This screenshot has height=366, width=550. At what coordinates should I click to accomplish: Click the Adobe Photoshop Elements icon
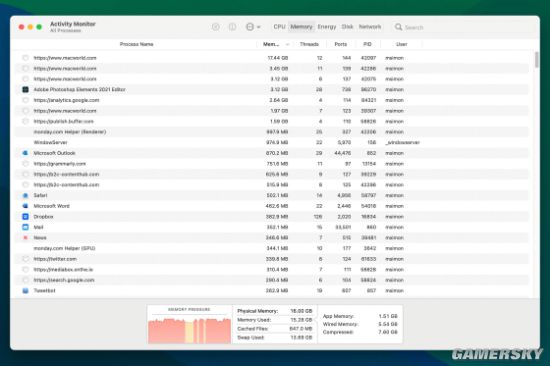pyautogui.click(x=25, y=89)
